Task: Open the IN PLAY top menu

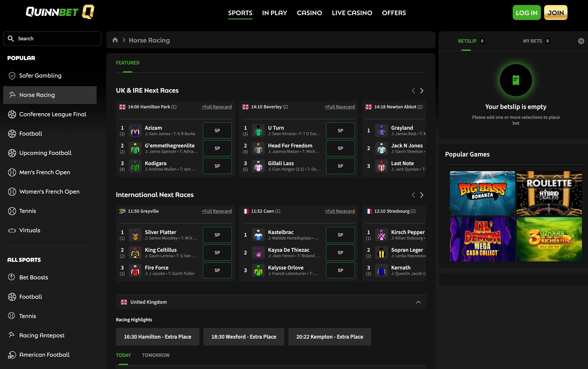Action: tap(274, 13)
